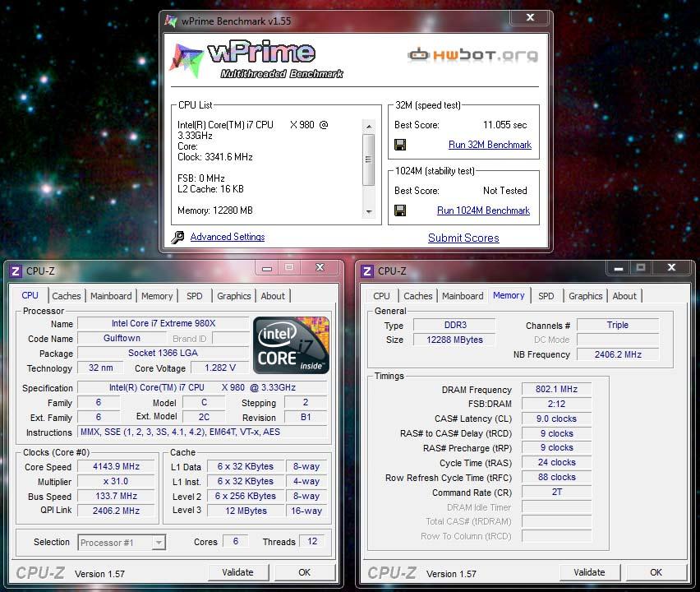700x592 pixels.
Task: Click the Level 3 cache value '12 MBytes'
Action: point(246,511)
